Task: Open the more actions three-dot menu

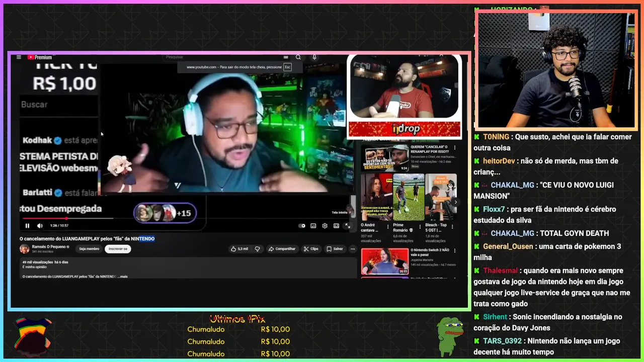Action: (353, 249)
